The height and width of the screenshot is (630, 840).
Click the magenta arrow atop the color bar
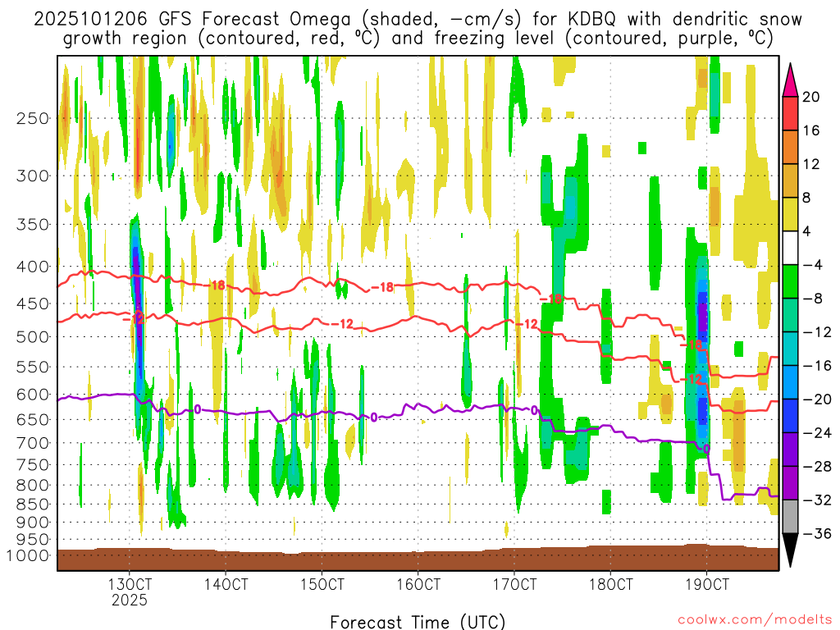click(790, 80)
